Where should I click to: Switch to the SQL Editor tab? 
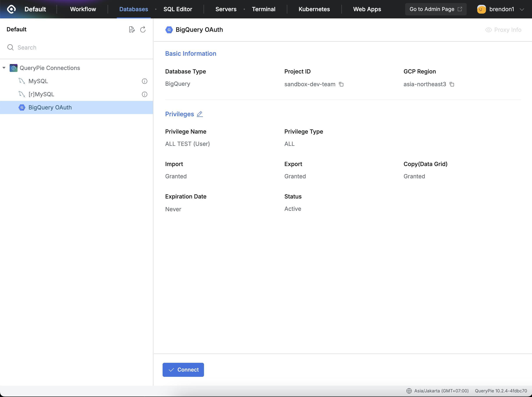pyautogui.click(x=178, y=9)
